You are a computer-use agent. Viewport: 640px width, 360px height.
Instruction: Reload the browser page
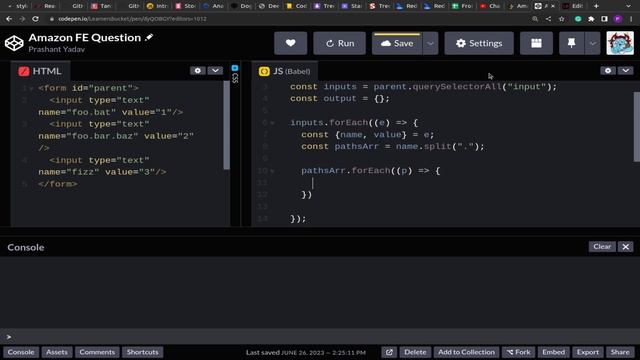tap(36, 19)
